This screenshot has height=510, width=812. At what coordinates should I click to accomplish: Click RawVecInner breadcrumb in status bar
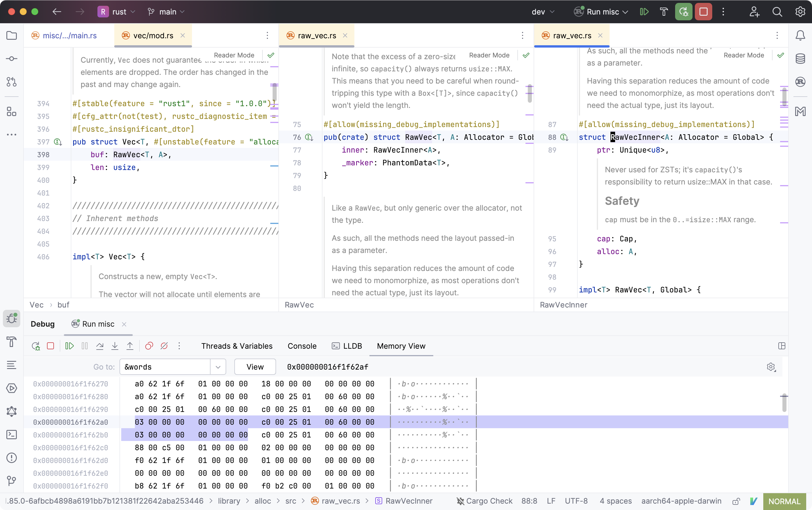[404, 501]
